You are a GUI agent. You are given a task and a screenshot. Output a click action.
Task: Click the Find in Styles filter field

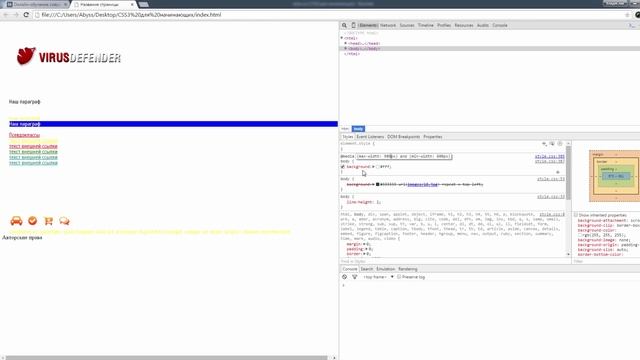point(455,261)
